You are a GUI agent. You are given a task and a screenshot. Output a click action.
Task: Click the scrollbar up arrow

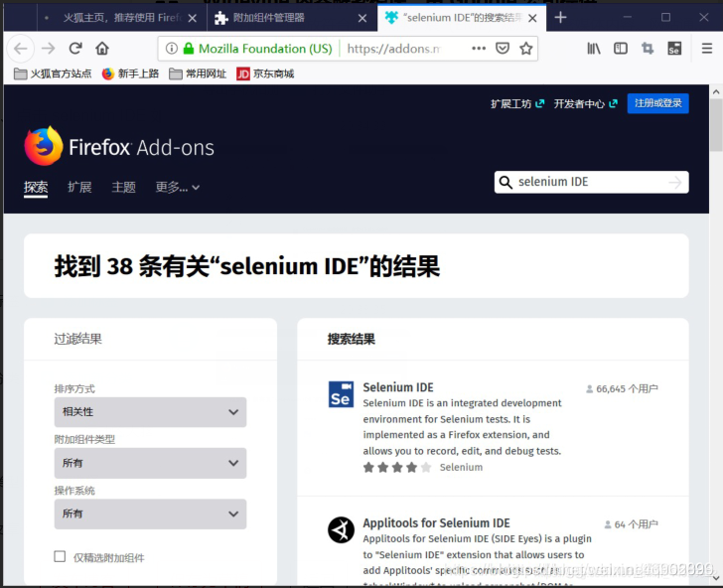click(x=716, y=91)
